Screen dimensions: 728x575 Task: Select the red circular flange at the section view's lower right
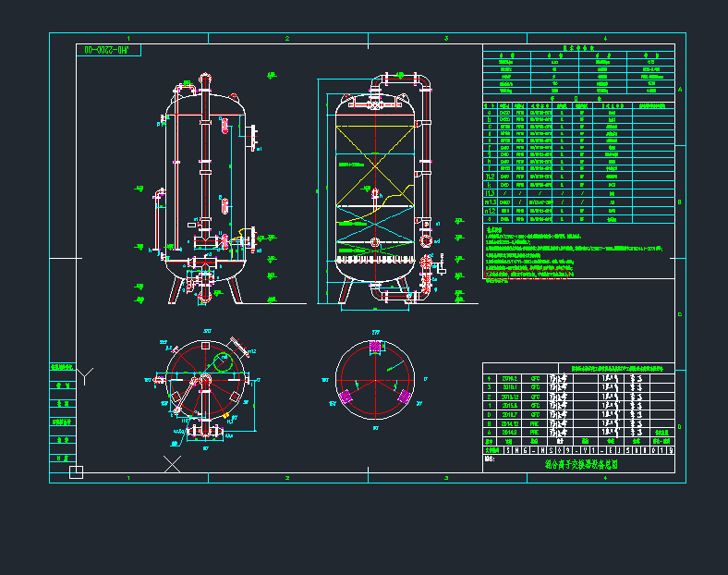(425, 240)
